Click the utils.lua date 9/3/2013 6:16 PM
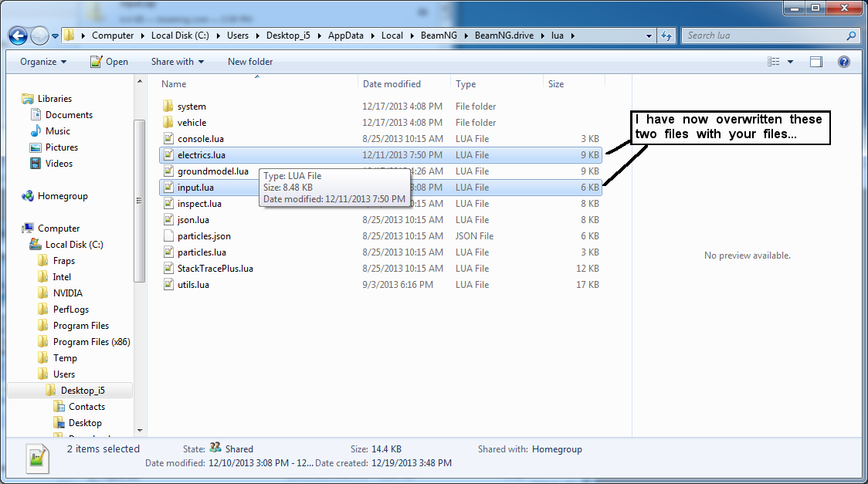 pos(398,285)
